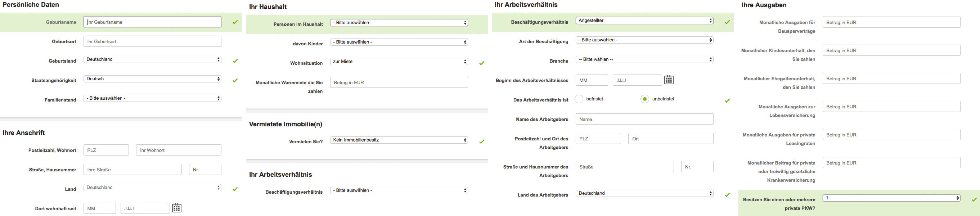Open the Branche dropdown
Image resolution: width=980 pixels, height=216 pixels.
[644, 60]
